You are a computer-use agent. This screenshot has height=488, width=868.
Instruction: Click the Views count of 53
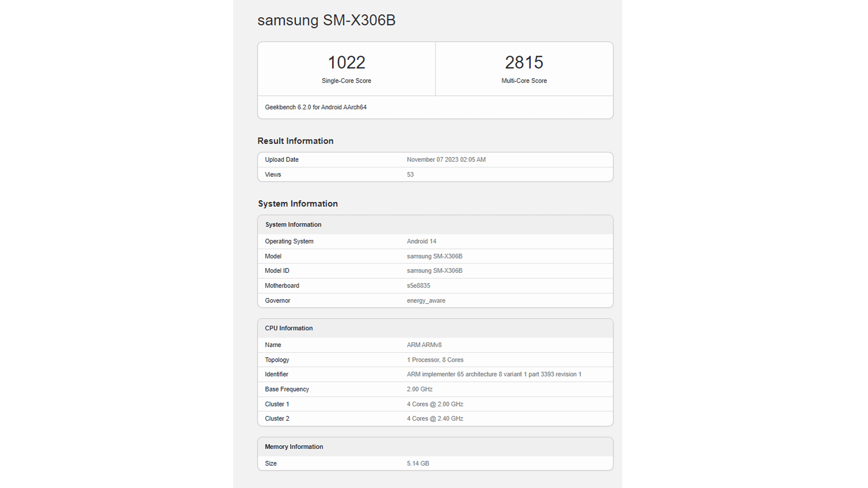pos(410,174)
